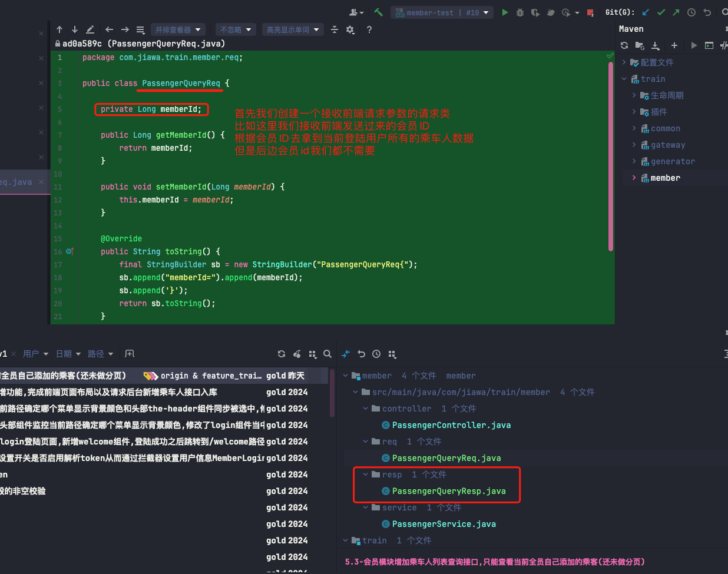Go to previous difference up arrow

(59, 29)
